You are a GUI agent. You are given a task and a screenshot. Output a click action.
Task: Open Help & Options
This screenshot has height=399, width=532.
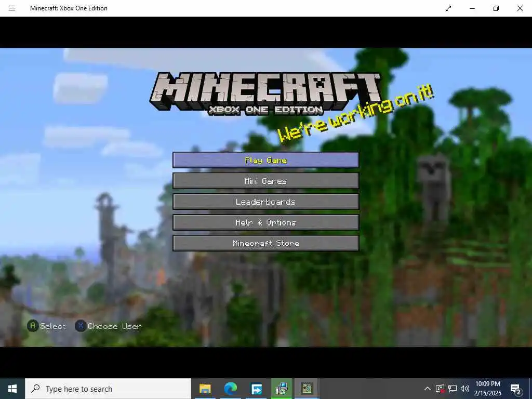265,222
